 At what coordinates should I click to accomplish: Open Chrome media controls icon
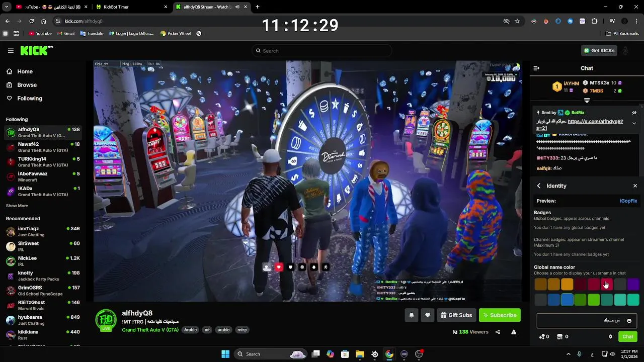(x=612, y=21)
